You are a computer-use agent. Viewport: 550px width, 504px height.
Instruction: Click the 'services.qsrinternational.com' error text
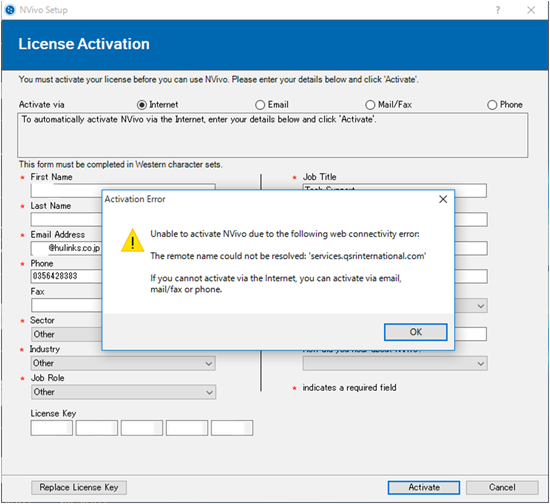367,256
